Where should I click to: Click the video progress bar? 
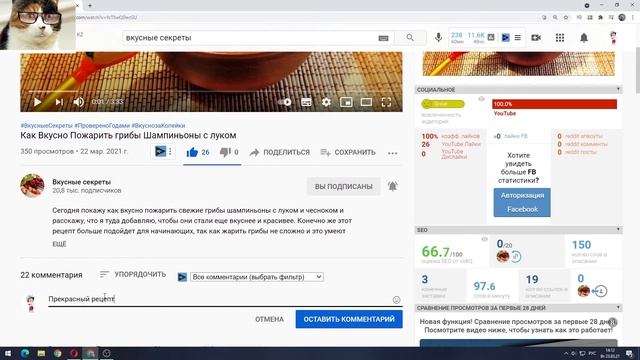pyautogui.click(x=211, y=91)
